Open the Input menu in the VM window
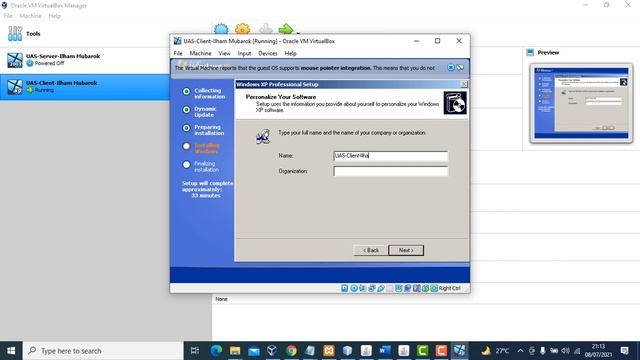The image size is (640, 360). (x=244, y=53)
